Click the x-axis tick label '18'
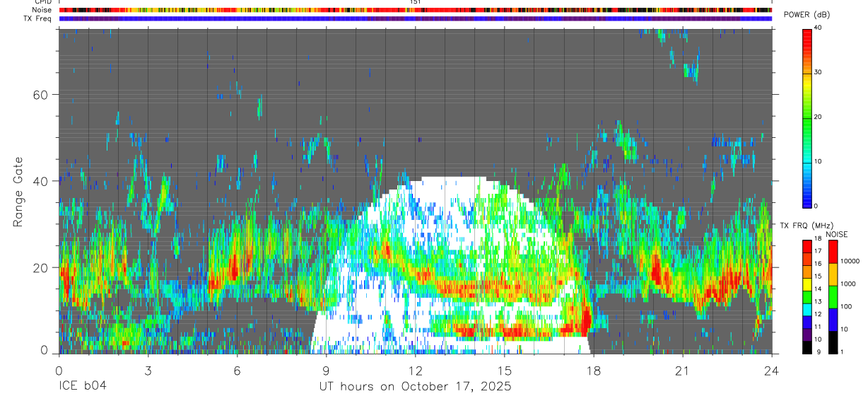The width and height of the screenshot is (868, 401). tap(594, 371)
